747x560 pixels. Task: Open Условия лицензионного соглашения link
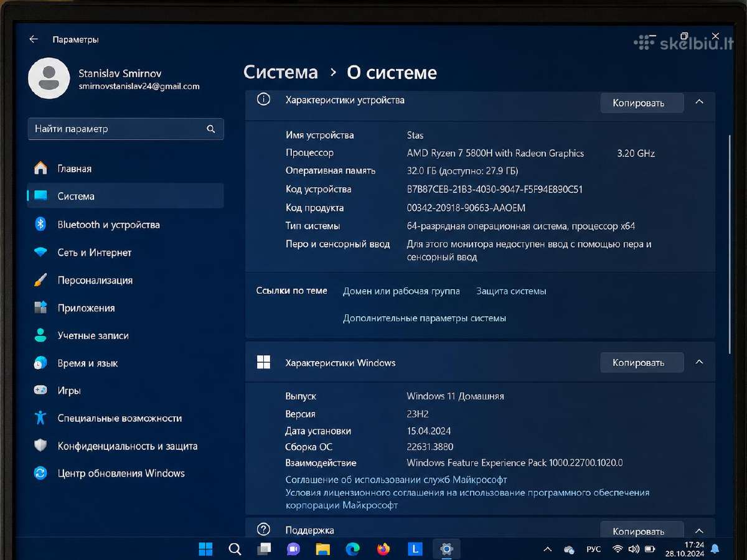point(467,498)
